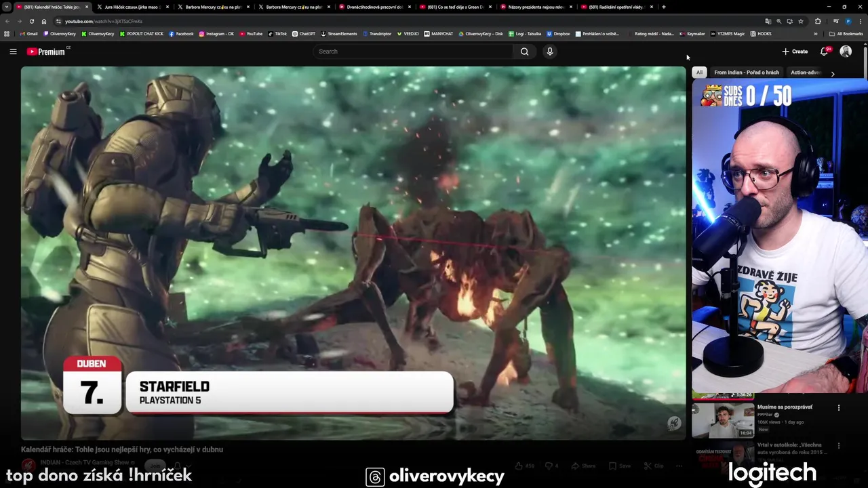
Task: Switch to 'Co se teď děje s Green' tab
Action: (455, 7)
